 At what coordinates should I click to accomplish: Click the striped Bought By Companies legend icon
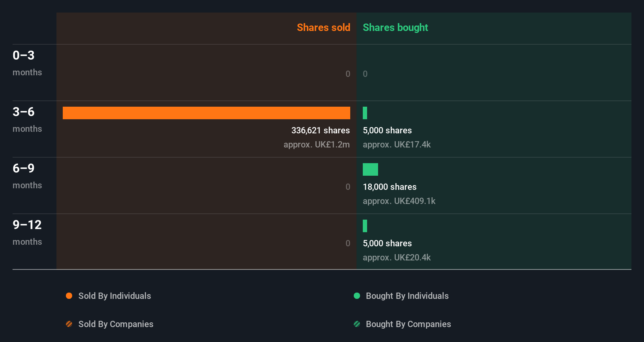(x=357, y=324)
